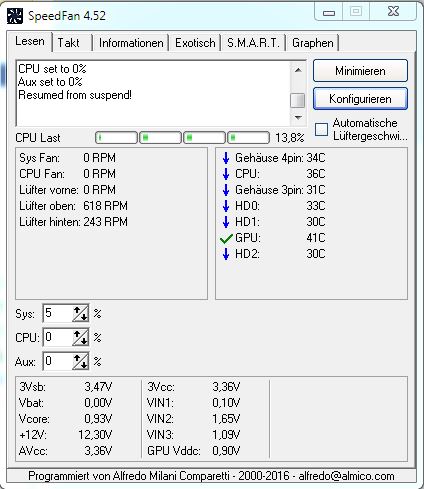Viewport: 424px width, 489px height.
Task: Minimize the SpeedFan window from title bar
Action: (x=329, y=13)
